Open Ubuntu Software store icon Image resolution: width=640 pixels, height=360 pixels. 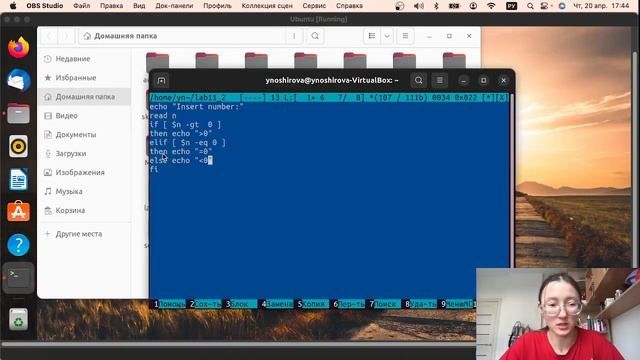pos(18,211)
